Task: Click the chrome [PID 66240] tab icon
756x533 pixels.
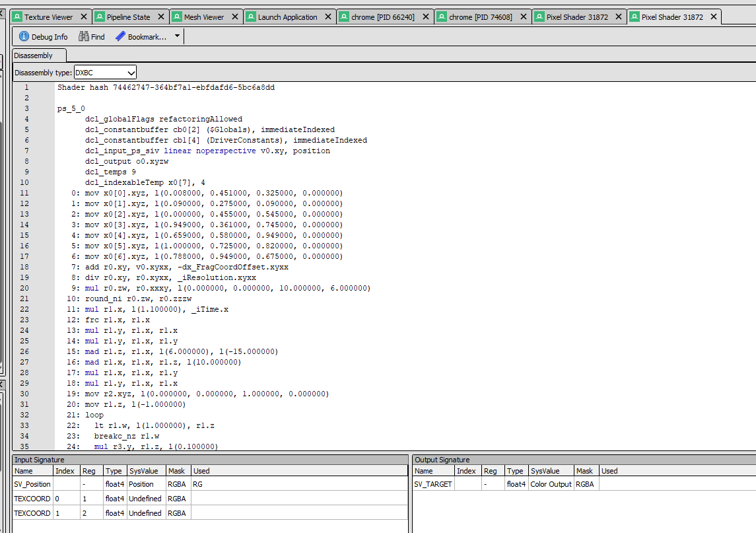Action: [344, 17]
